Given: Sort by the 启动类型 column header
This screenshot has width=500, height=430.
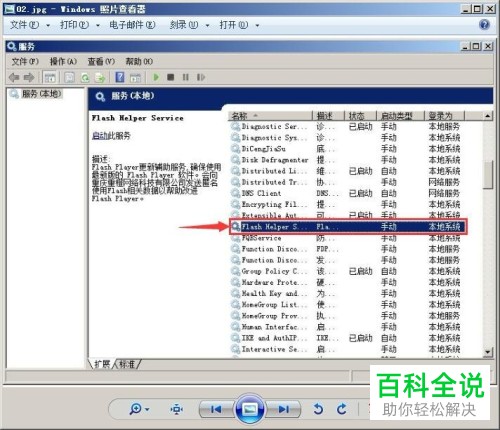Looking at the screenshot, I should pyautogui.click(x=400, y=116).
